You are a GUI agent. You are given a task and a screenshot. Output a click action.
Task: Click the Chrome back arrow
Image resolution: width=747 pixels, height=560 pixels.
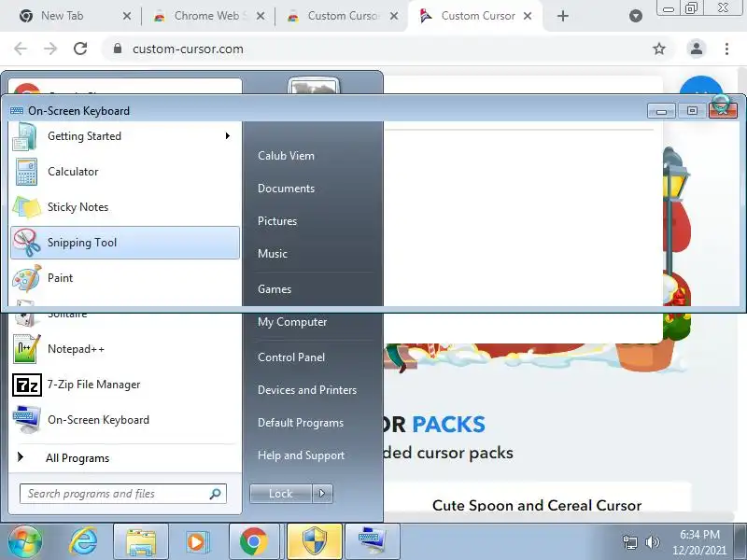(21, 49)
